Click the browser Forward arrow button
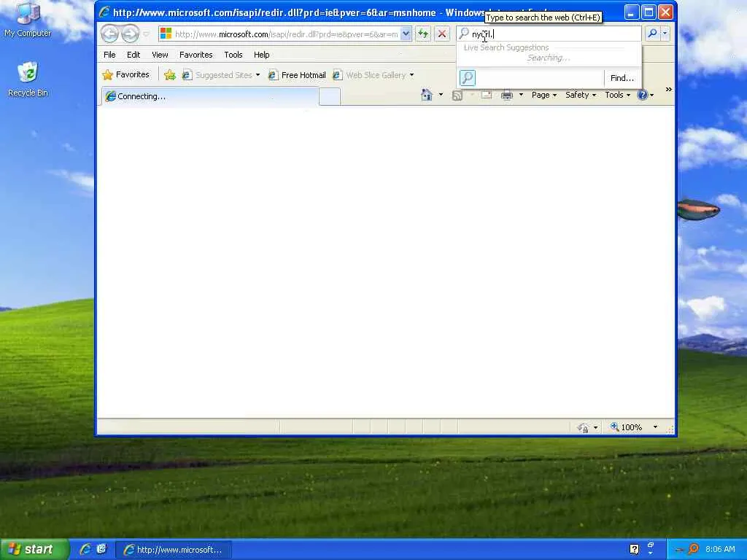Viewport: 747px width, 560px height. tap(130, 34)
